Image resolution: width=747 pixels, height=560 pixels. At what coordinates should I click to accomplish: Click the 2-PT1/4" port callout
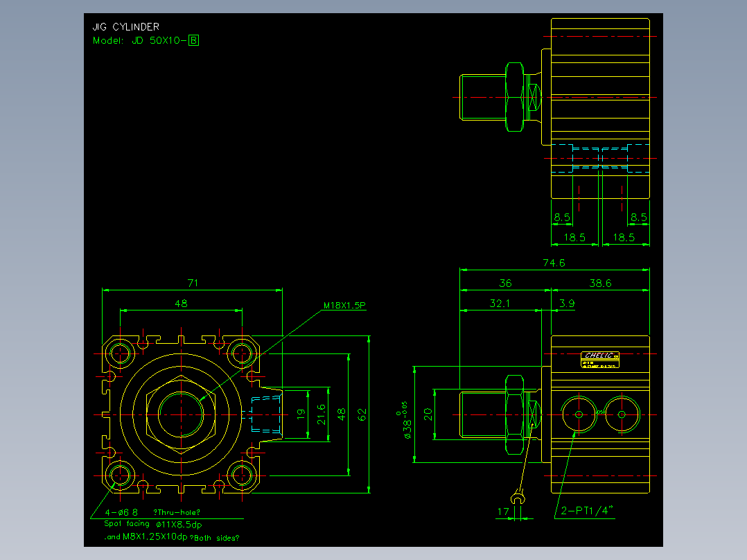587,510
